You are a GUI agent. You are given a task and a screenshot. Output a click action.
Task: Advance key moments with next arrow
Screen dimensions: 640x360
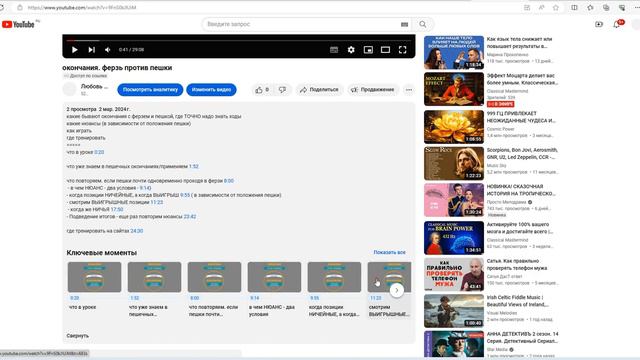click(x=397, y=290)
